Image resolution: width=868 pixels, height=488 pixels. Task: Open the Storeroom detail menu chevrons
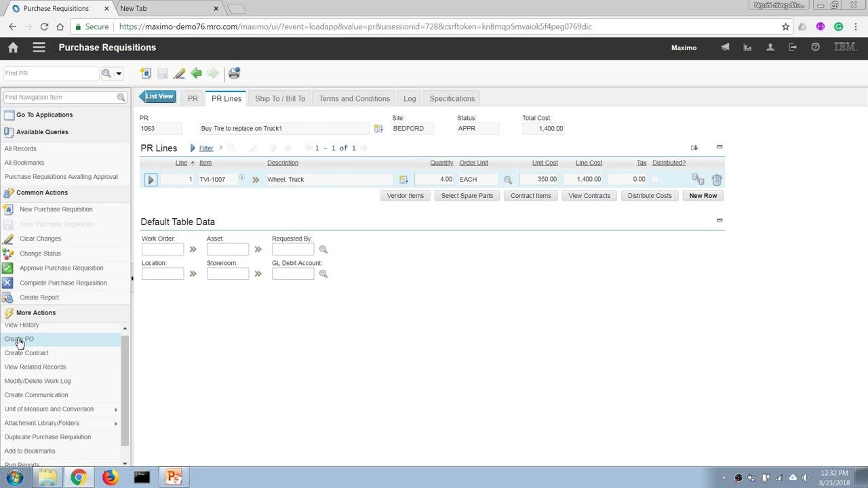click(258, 274)
